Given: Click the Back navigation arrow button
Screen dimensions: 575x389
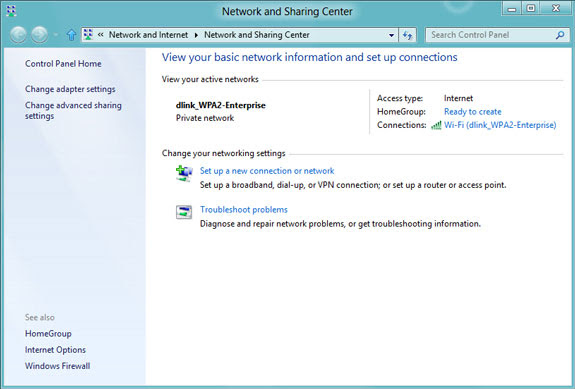Looking at the screenshot, I should click(x=18, y=35).
